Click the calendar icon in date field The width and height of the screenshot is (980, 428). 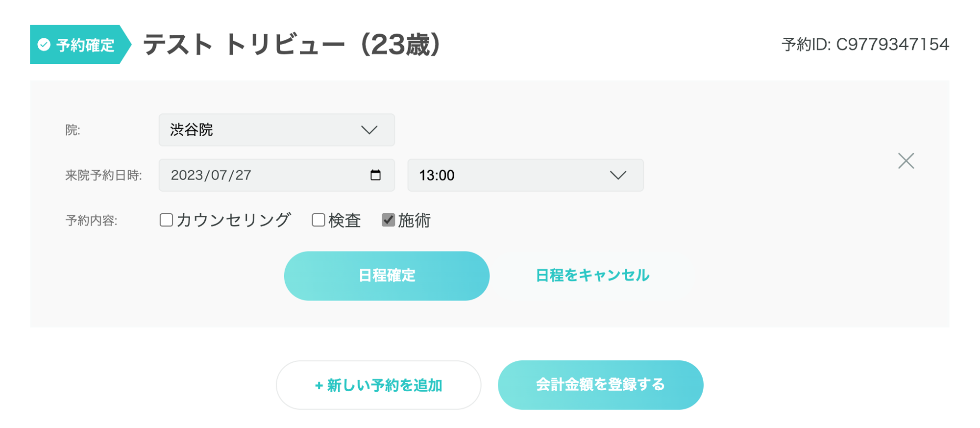click(x=375, y=175)
